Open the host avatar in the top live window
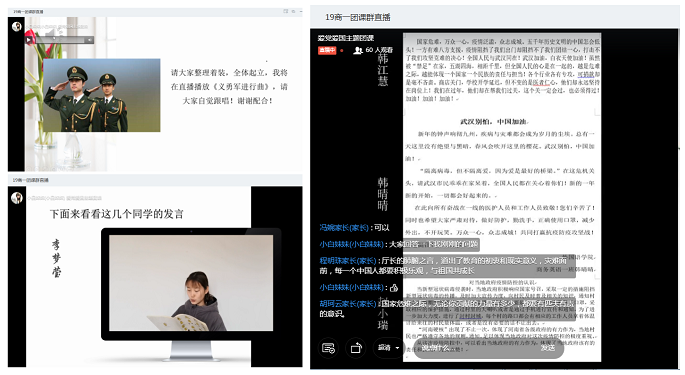The height and width of the screenshot is (375, 685). [17, 27]
